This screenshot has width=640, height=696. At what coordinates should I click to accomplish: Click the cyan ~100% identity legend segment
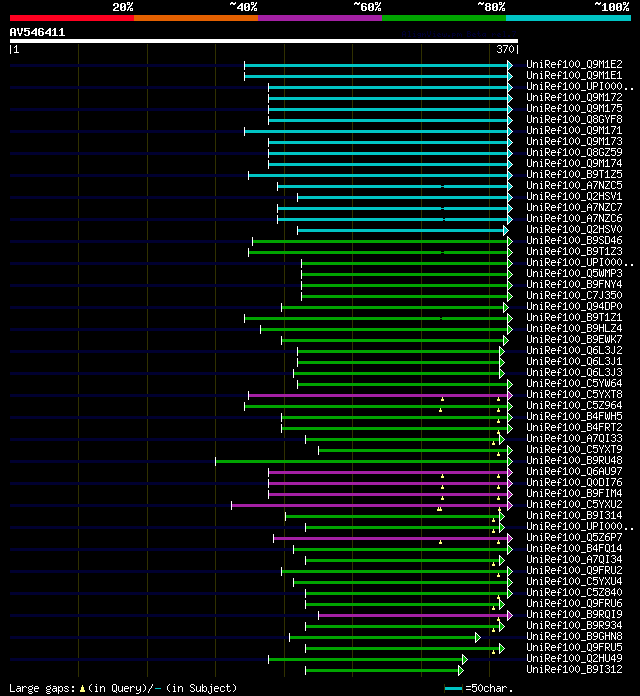(568, 18)
